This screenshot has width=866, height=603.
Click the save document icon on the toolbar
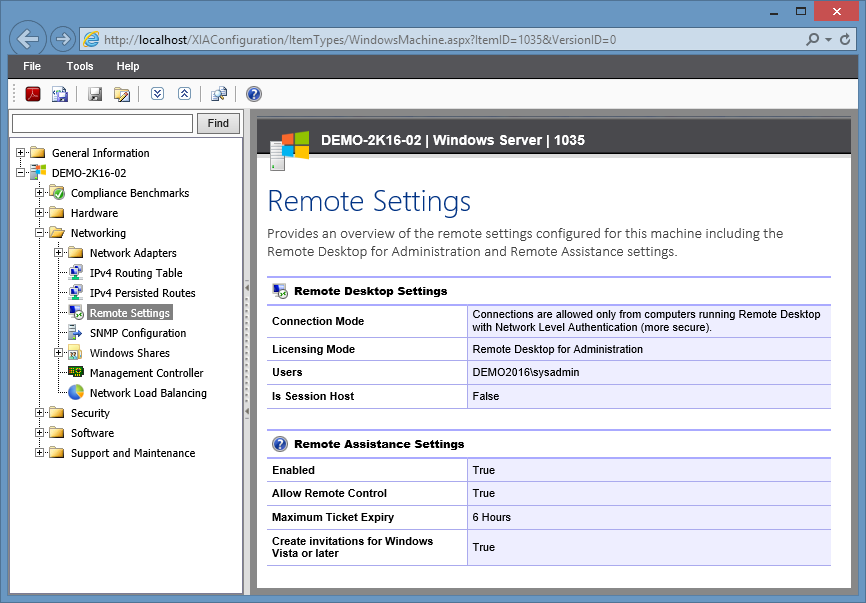pos(95,93)
